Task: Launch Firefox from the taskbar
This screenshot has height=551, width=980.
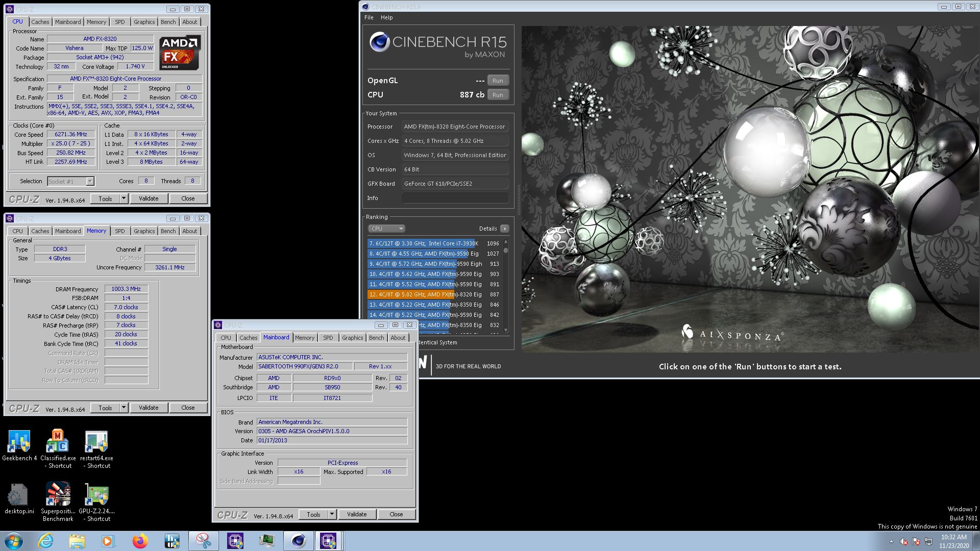Action: [140, 541]
